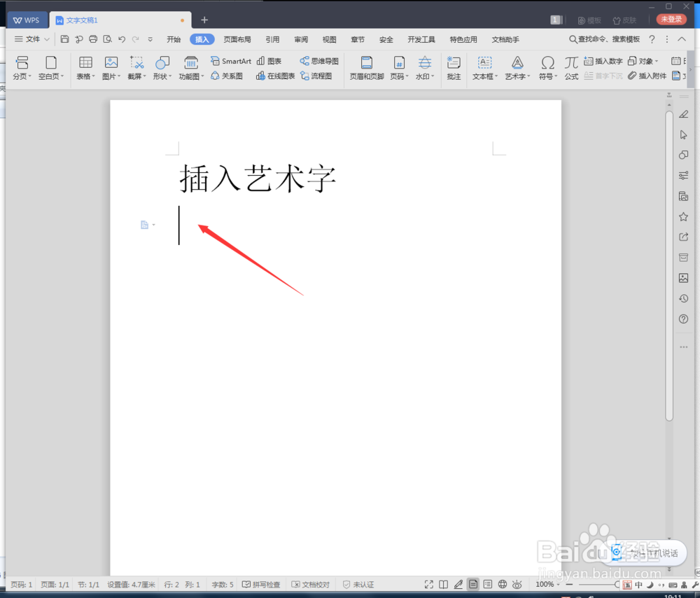Viewport: 700px width, 598px height.
Task: Switch to the Review (审阅) tab
Action: (301, 39)
